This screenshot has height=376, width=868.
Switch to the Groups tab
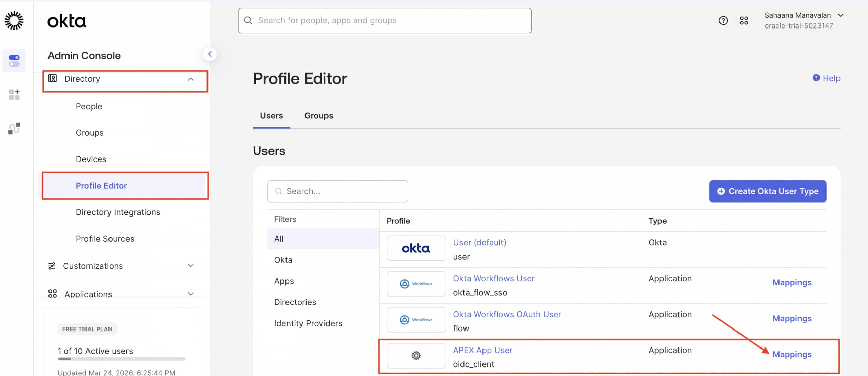pos(318,115)
